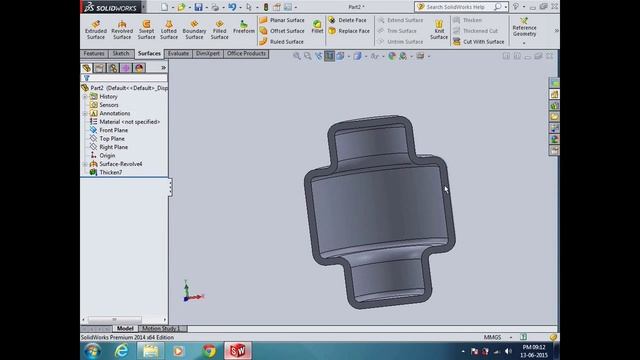The width and height of the screenshot is (640, 360).
Task: Open the ConfigurationManager tab
Action: click(x=113, y=68)
